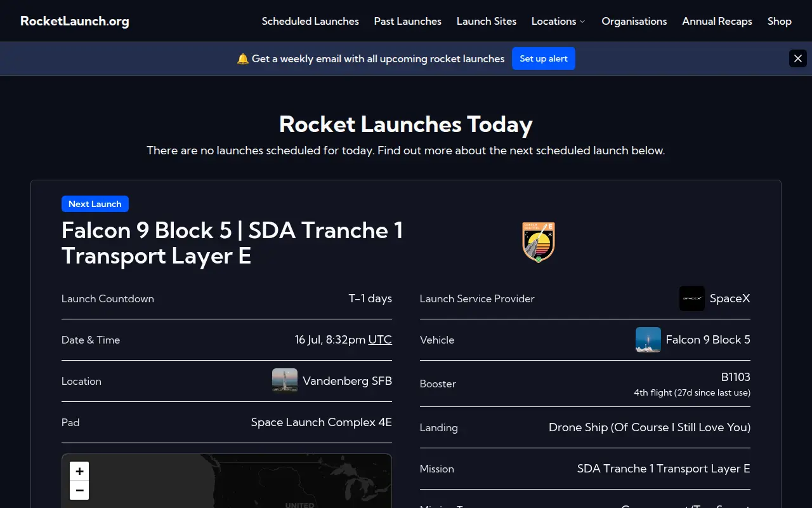
Task: Open the Shop link
Action: tap(779, 21)
